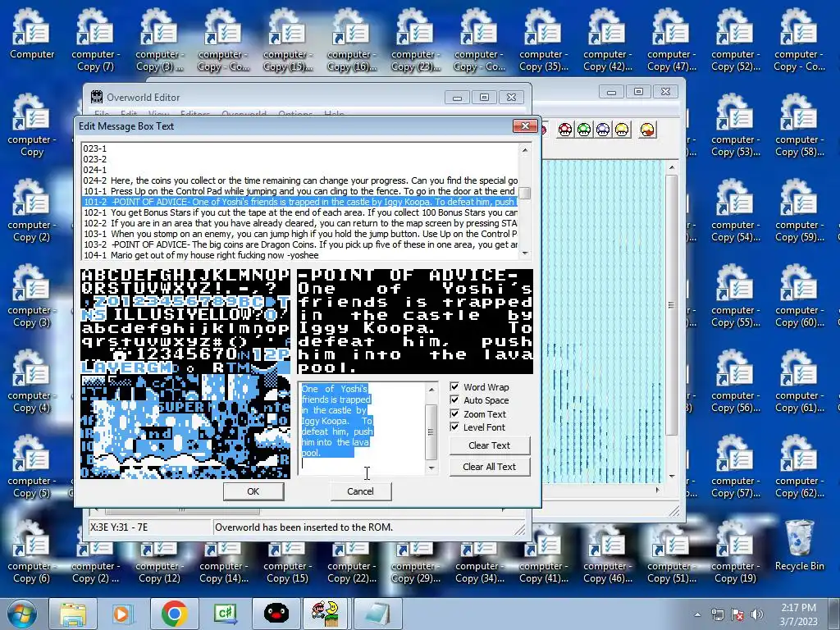Screen dimensions: 840x630
Task: Click the message list scroll-up arrow
Action: pos(525,151)
